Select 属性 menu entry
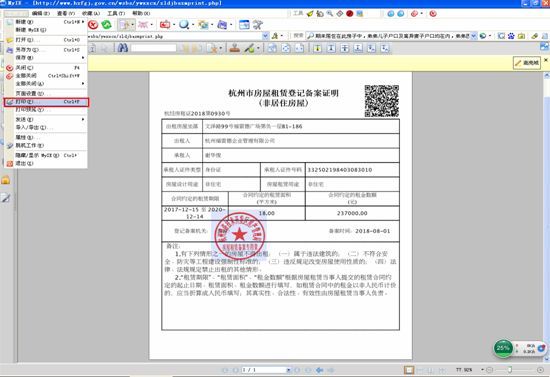The image size is (550, 377). (x=46, y=137)
